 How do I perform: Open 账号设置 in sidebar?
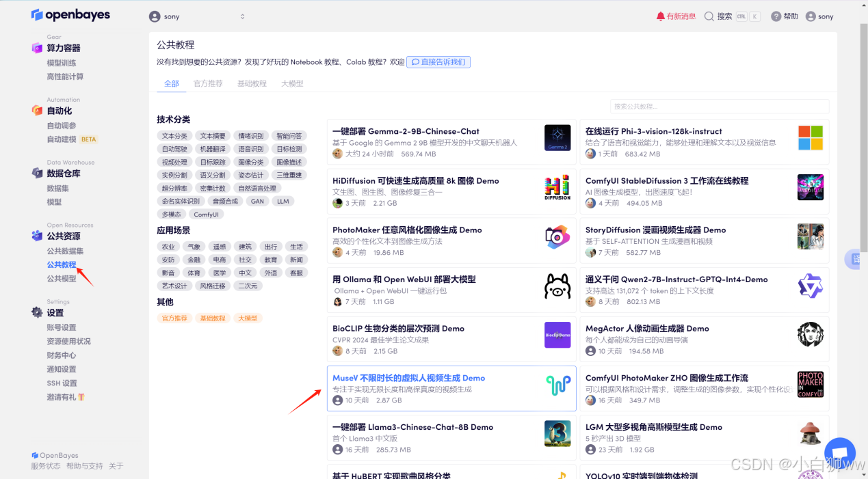[62, 327]
